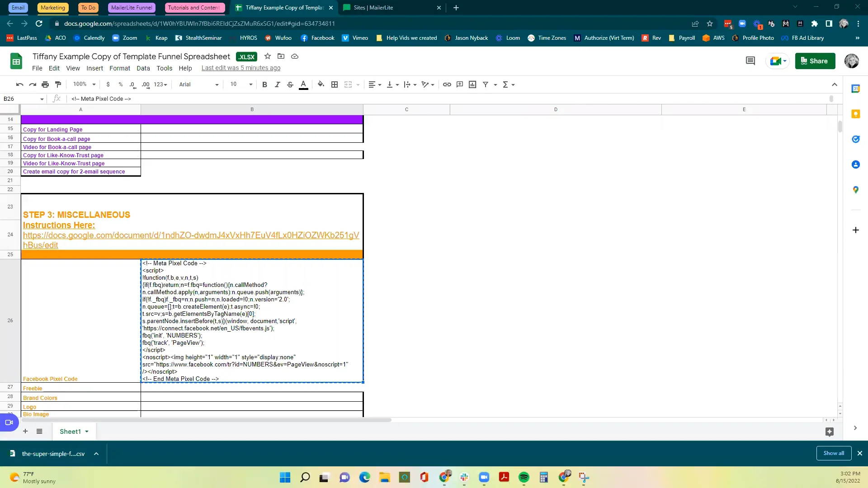
Task: Open the Last edit history link
Action: coord(241,68)
